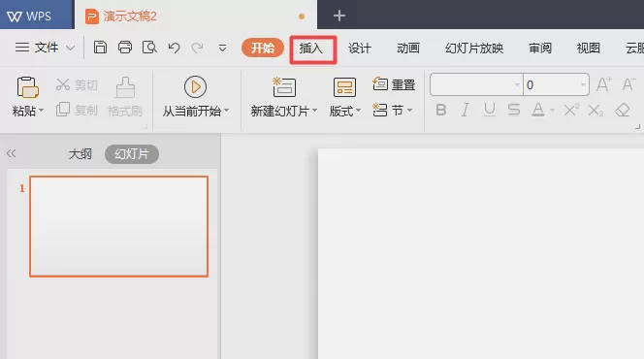Viewport: 644px width, 359px height.
Task: Expand the 文件 menu dropdown chevron
Action: (x=70, y=49)
